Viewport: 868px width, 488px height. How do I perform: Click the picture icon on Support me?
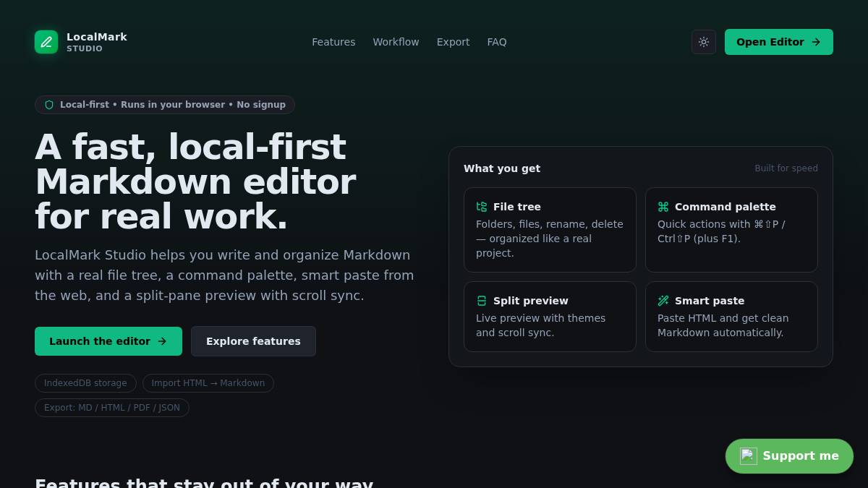tap(748, 455)
